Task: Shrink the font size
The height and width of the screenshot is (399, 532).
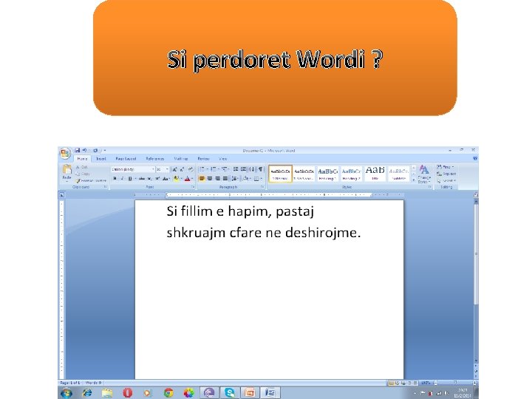Action: [x=182, y=169]
